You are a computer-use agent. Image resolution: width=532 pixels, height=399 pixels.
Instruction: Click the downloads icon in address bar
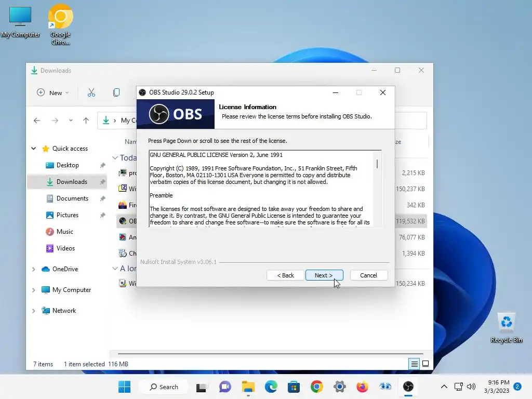[106, 121]
